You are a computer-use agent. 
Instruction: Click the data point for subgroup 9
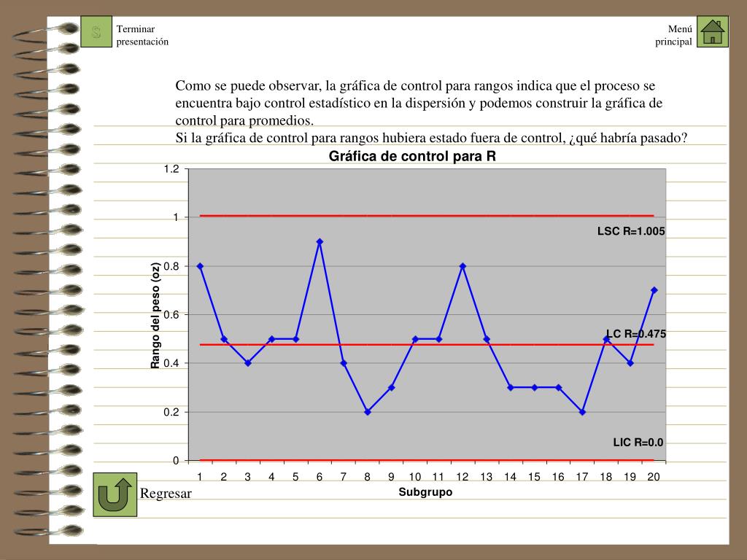click(x=391, y=388)
